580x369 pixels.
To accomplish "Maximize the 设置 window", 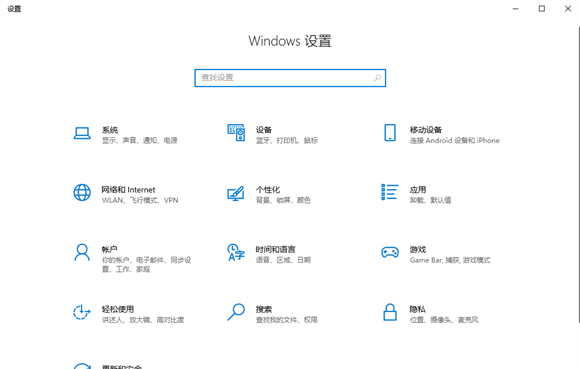I will (542, 9).
